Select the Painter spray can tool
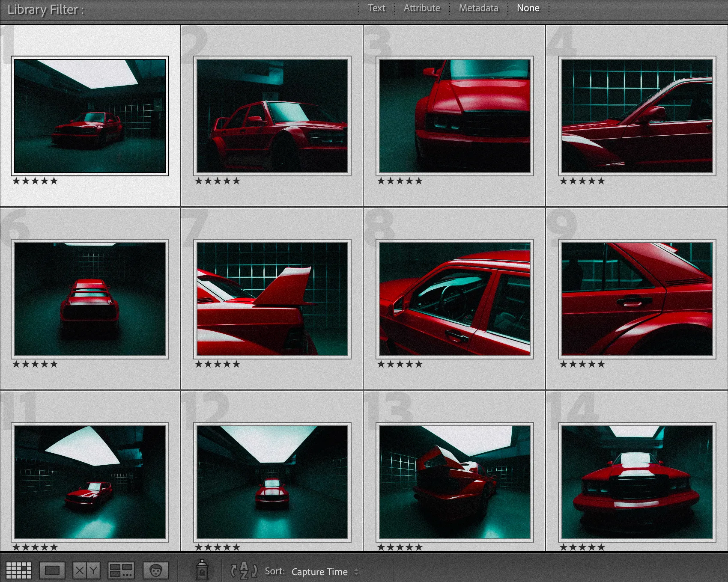Viewport: 728px width, 582px height. pyautogui.click(x=202, y=570)
